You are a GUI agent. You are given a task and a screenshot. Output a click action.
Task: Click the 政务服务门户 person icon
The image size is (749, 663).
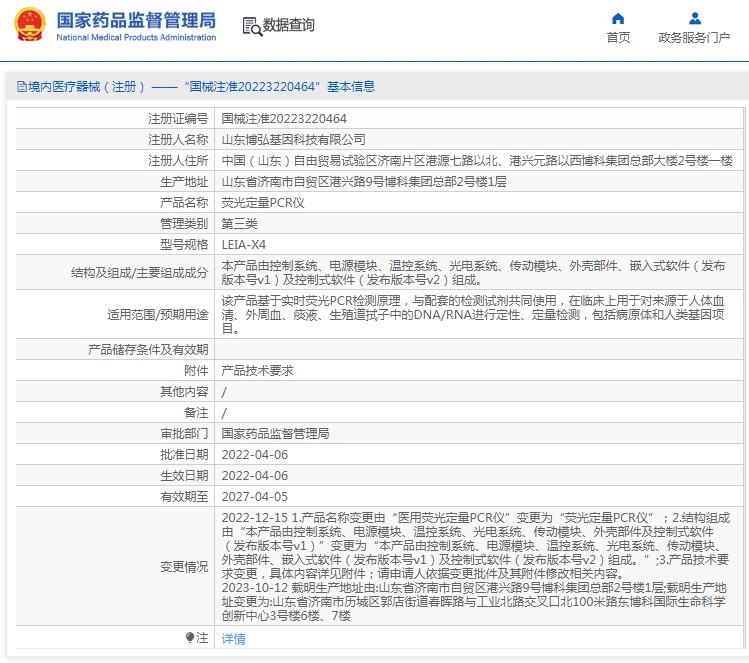click(x=694, y=18)
